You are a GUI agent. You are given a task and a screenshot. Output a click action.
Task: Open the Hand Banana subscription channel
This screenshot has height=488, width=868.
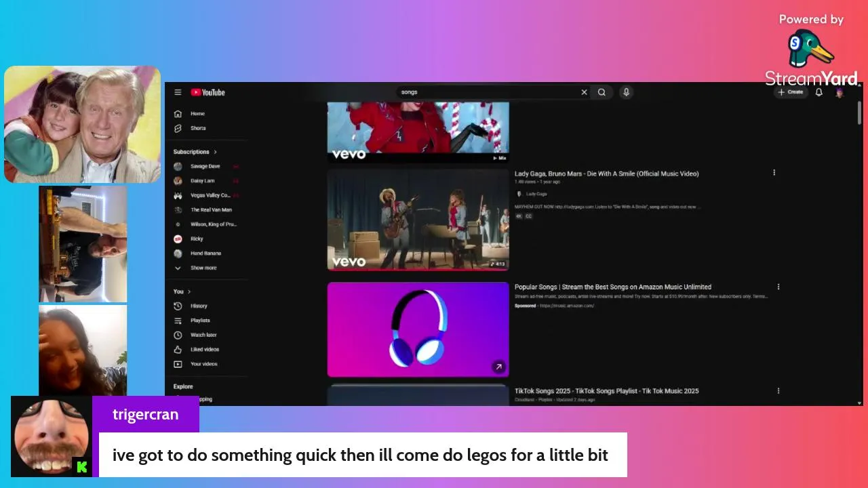pyautogui.click(x=205, y=253)
